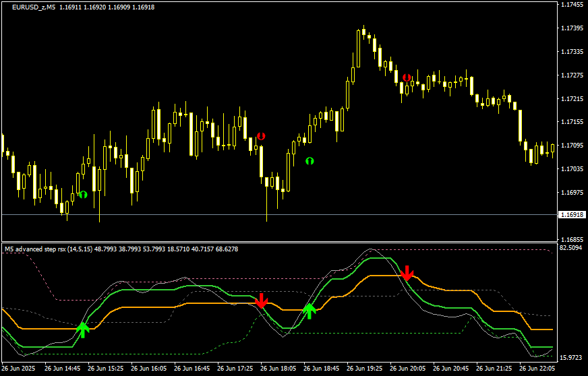Viewport: 588px width, 376px height.
Task: Click price axis label 1.17455
Action: (x=572, y=5)
